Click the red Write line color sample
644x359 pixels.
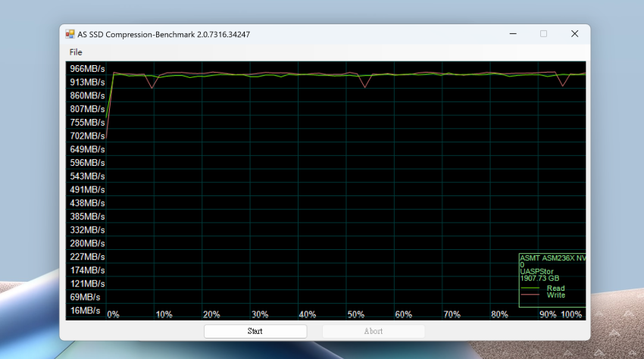[530, 295]
